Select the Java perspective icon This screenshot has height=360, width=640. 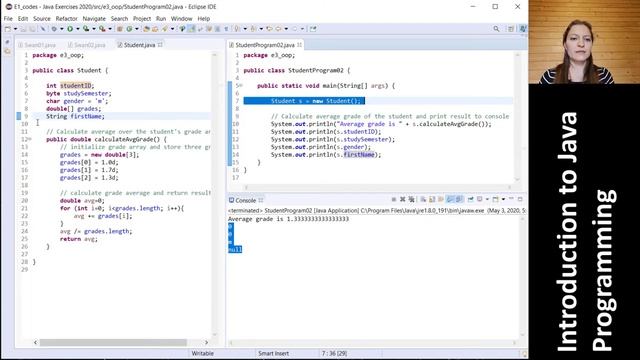click(x=522, y=29)
